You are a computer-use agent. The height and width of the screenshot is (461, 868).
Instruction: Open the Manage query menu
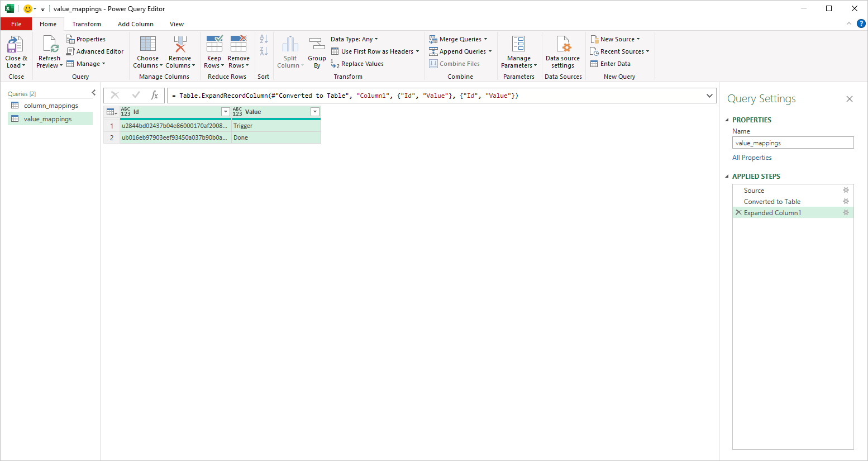click(x=85, y=64)
